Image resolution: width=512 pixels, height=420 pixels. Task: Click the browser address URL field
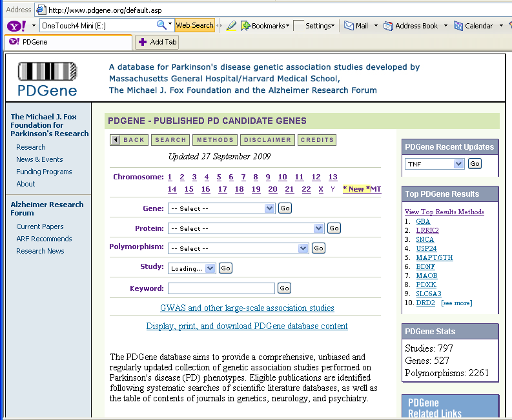274,10
